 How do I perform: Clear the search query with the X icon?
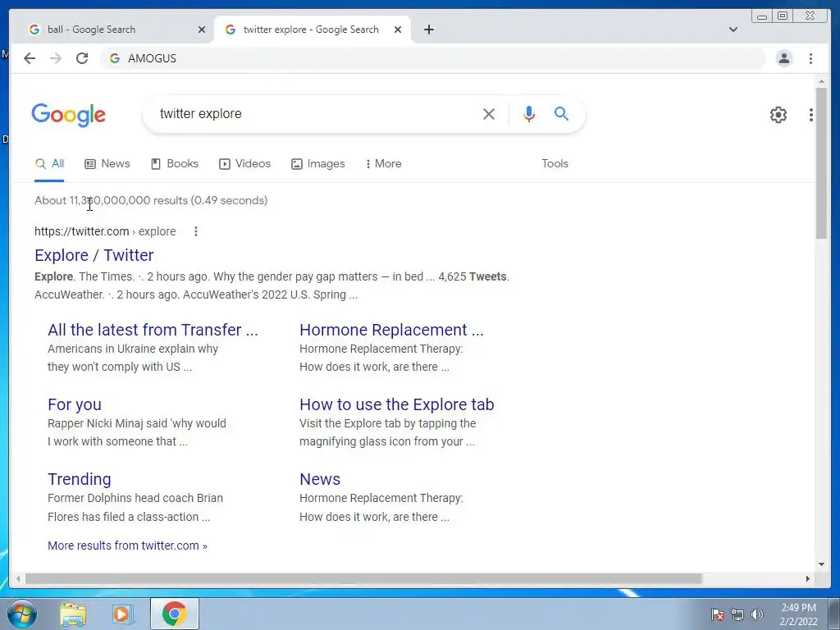(x=489, y=113)
